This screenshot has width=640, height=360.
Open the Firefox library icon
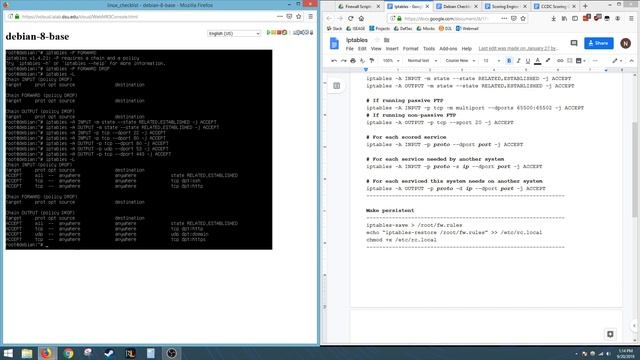564,18
